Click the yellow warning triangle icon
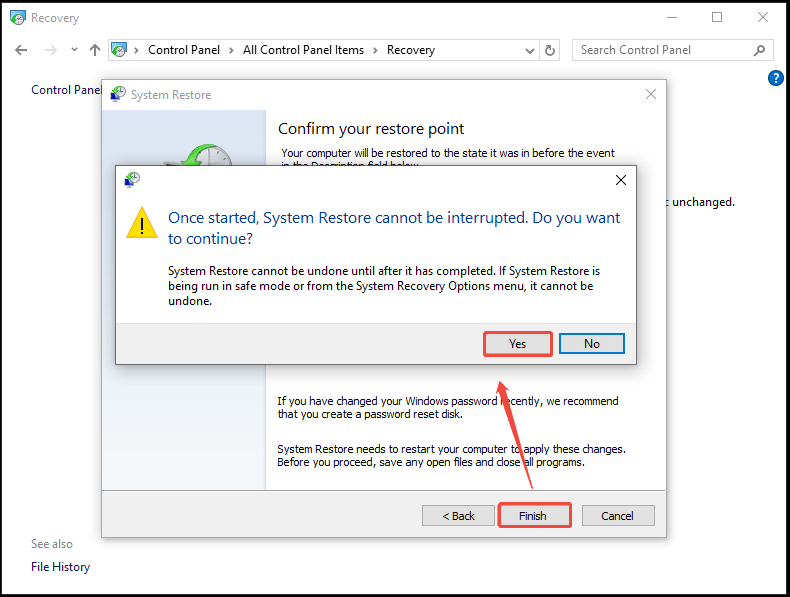Screen dimensions: 790x597 coord(142,223)
